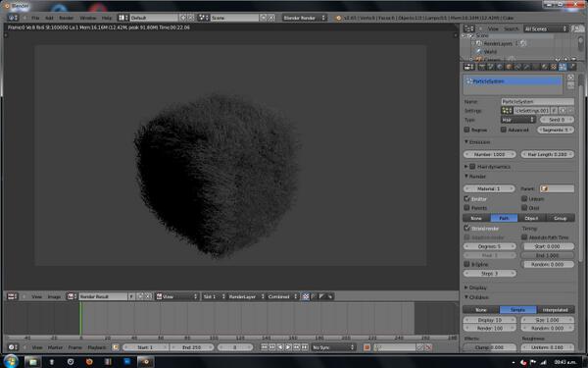Browse image to link icon beside Render Result
588x368 pixels.
pyautogui.click(x=72, y=296)
